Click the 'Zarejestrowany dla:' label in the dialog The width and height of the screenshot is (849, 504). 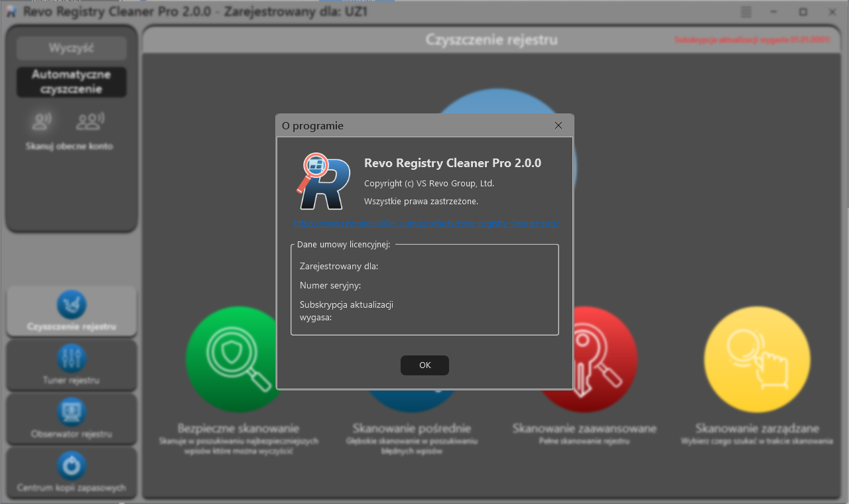339,267
